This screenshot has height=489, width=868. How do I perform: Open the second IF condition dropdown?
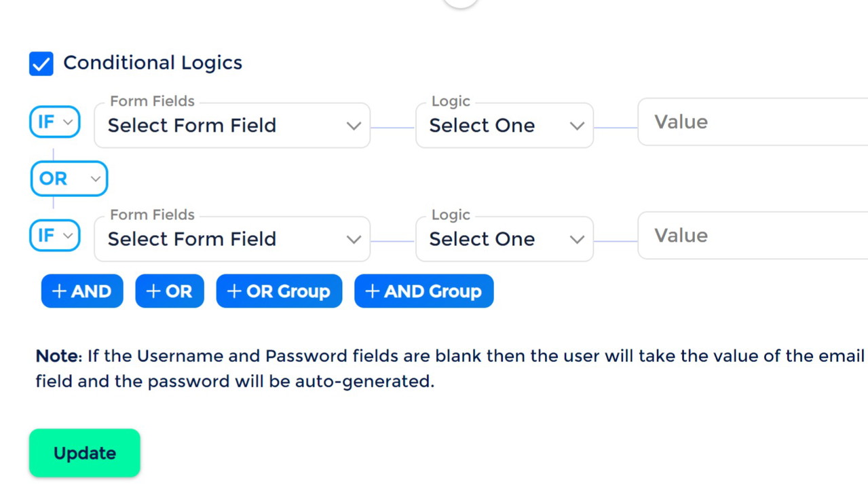point(55,236)
